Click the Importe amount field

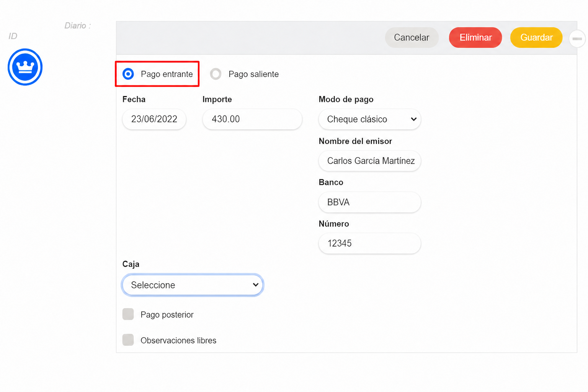[252, 119]
